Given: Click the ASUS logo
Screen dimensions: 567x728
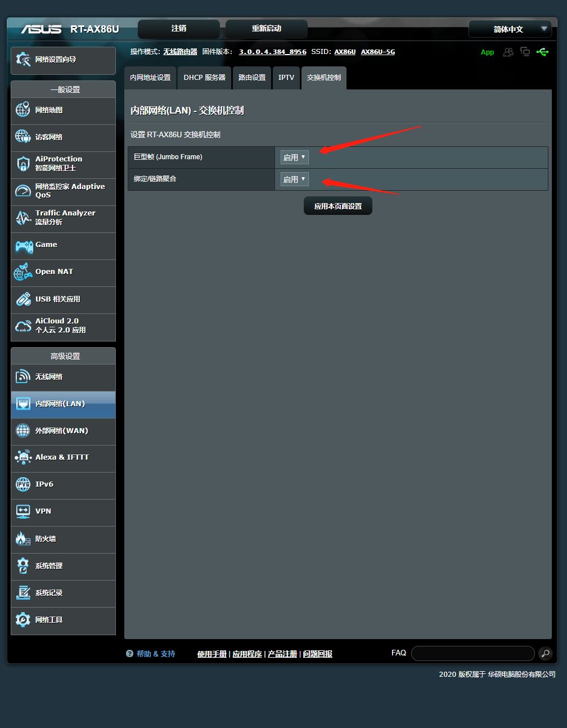Looking at the screenshot, I should pos(42,29).
